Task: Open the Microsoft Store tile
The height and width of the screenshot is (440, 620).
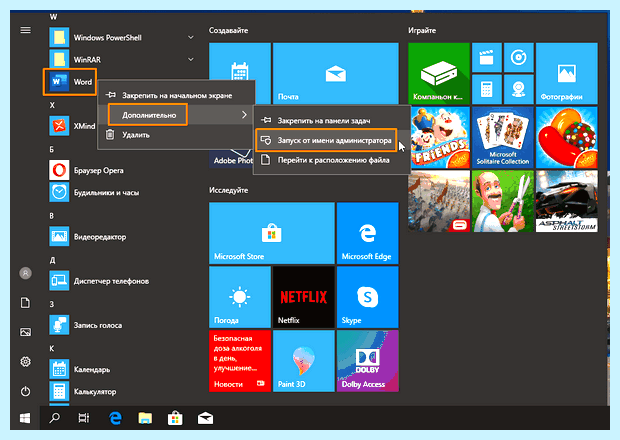Action: [272, 233]
